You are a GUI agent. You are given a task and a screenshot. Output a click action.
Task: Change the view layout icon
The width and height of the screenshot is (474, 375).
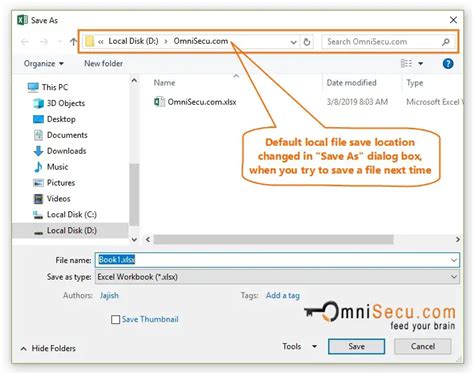(x=406, y=63)
